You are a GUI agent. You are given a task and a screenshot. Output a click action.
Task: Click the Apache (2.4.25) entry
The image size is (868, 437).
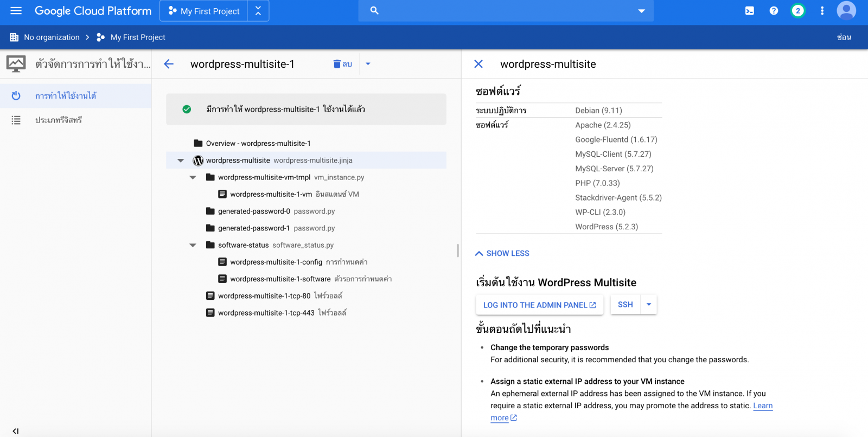[603, 125]
